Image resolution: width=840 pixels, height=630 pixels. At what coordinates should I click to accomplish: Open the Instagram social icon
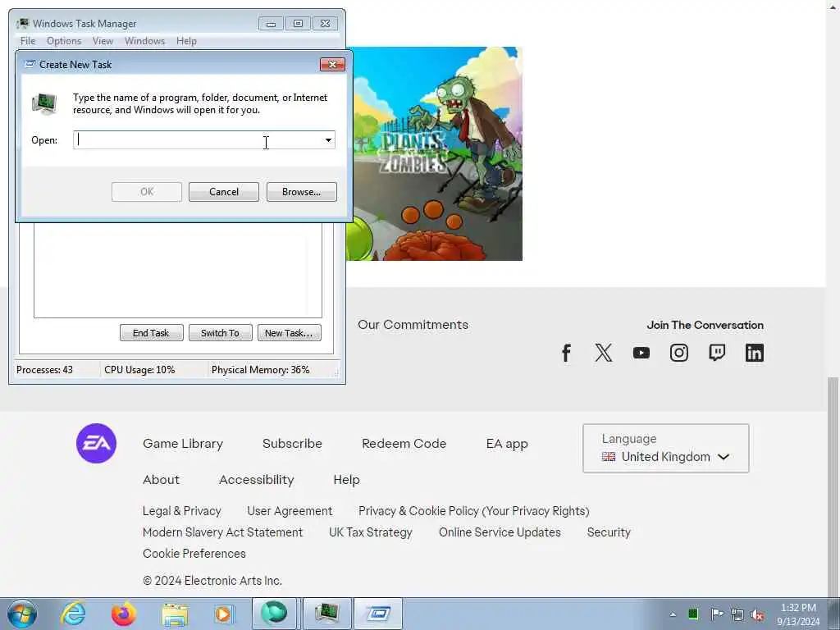[678, 353]
